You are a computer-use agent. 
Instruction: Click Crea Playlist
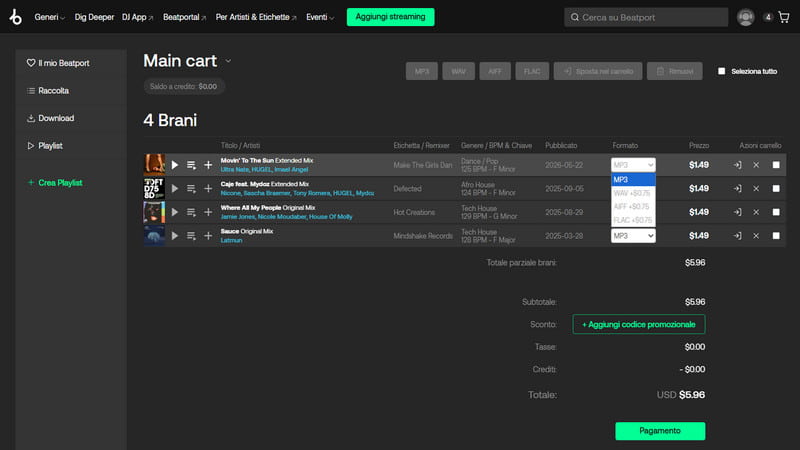tap(55, 183)
